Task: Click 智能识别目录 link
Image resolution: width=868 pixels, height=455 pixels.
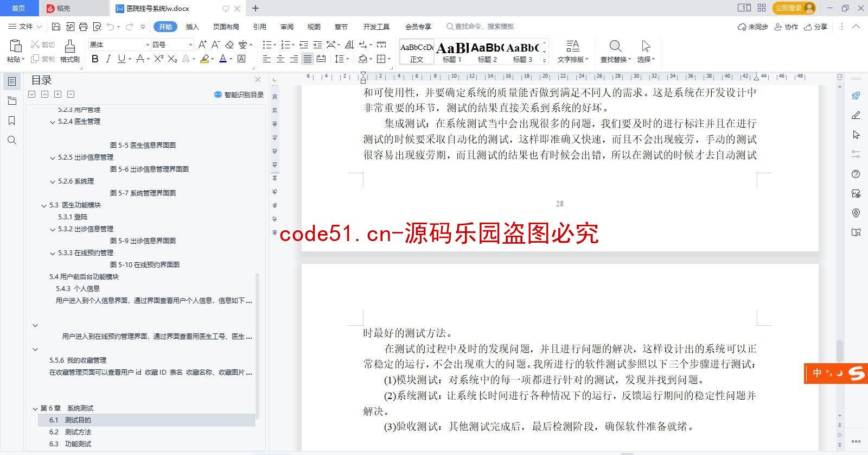Action: pos(239,94)
